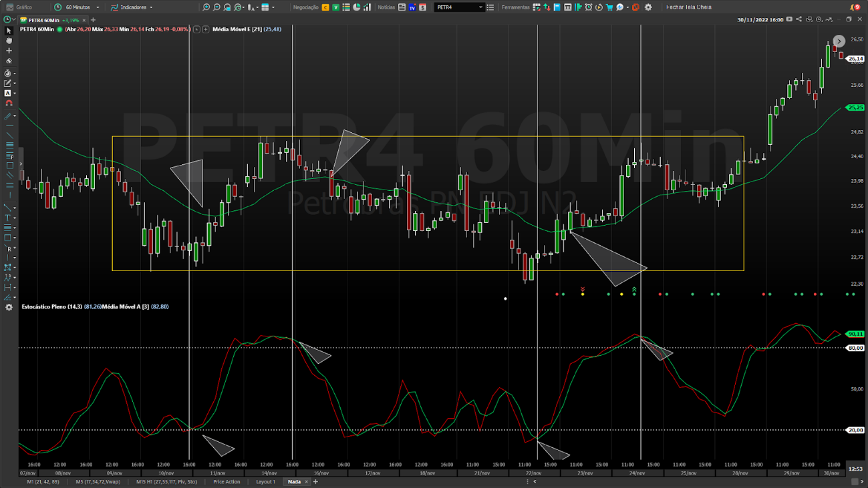Click the zoom area selection icon
The width and height of the screenshot is (868, 488).
click(227, 7)
